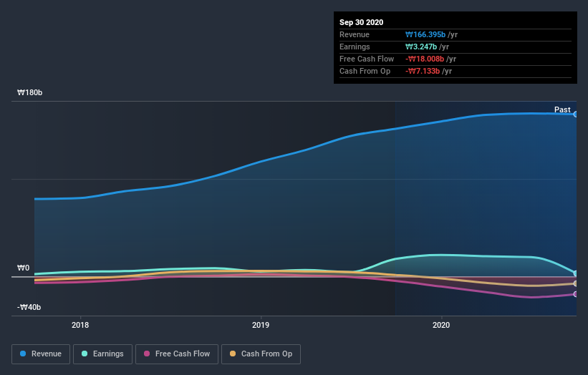Click the 'Sep 30 2020' tooltip date

tap(361, 22)
